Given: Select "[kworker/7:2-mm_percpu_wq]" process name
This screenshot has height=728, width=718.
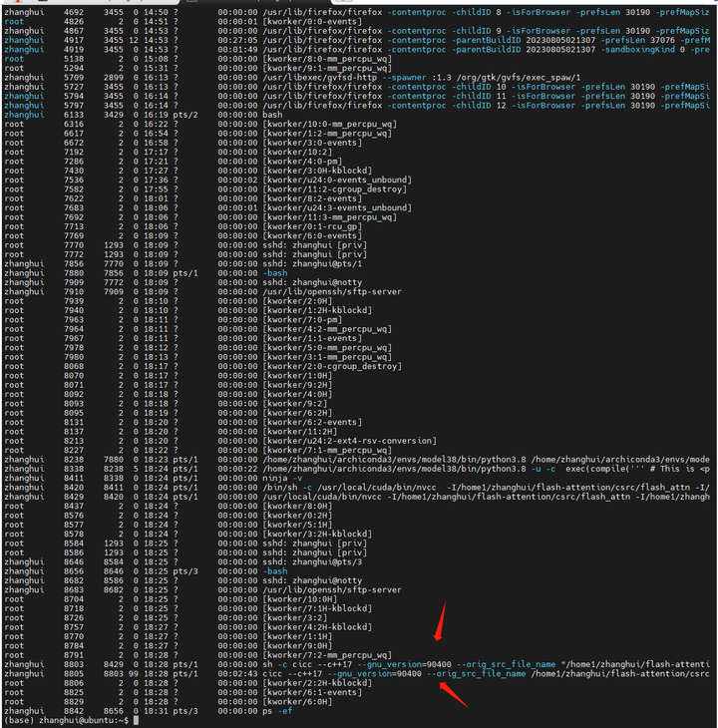Looking at the screenshot, I should [327, 655].
